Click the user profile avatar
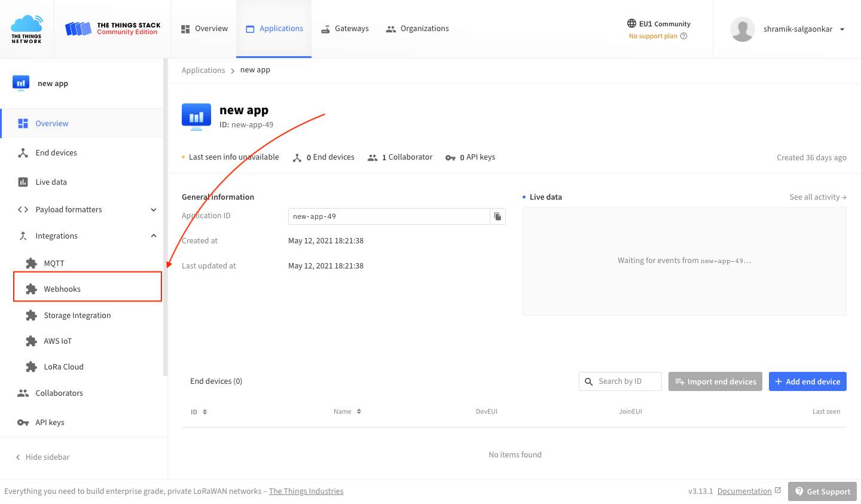This screenshot has height=504, width=861. coord(743,29)
